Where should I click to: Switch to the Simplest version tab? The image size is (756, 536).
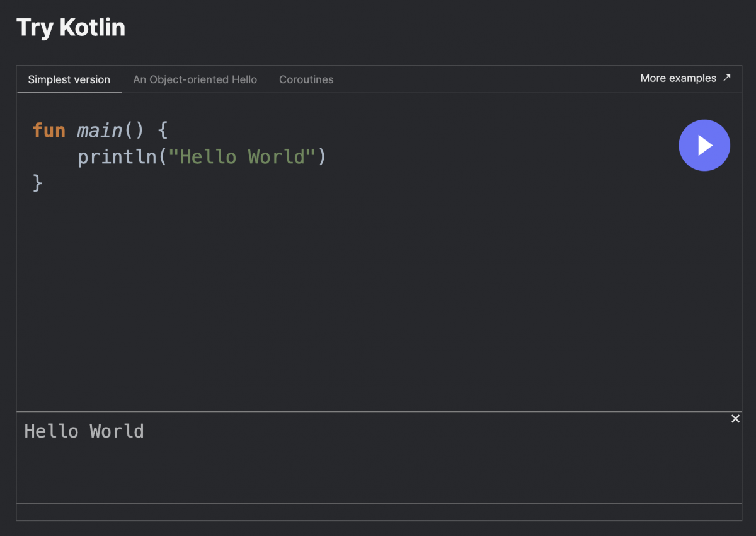click(69, 79)
